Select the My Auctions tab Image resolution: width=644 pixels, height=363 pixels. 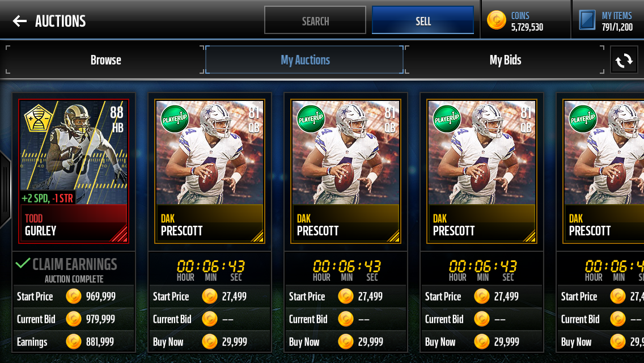[305, 60]
